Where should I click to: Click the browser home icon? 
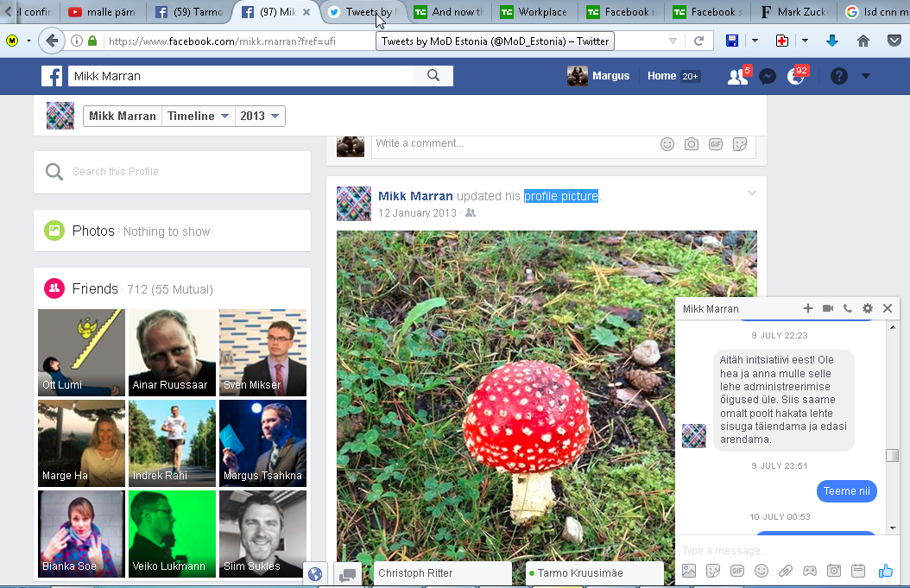[863, 41]
